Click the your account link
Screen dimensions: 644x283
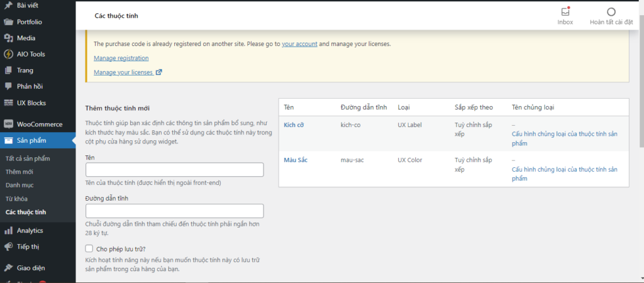click(x=299, y=44)
